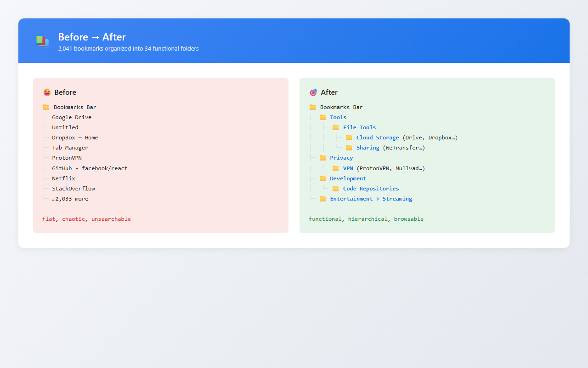Click the Tools folder icon

[x=322, y=117]
